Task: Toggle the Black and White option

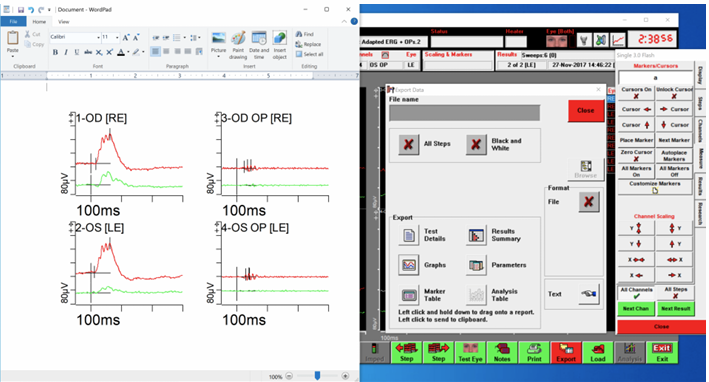Action: pyautogui.click(x=476, y=144)
